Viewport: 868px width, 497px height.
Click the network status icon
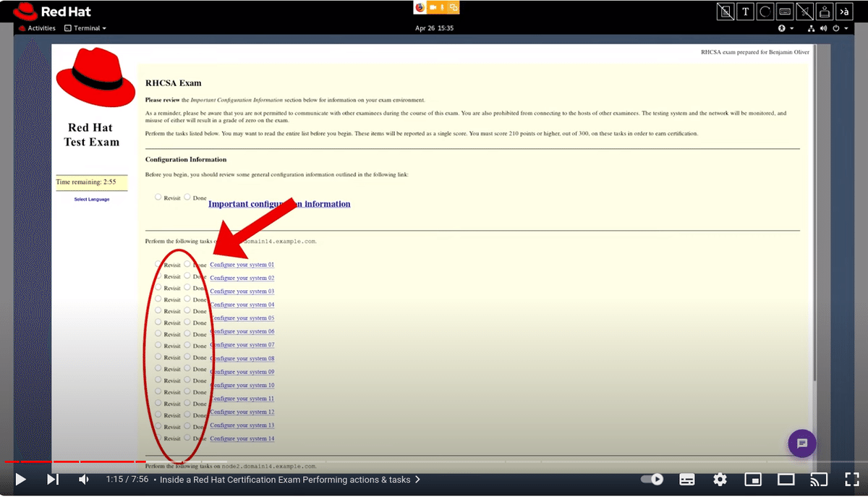[812, 28]
